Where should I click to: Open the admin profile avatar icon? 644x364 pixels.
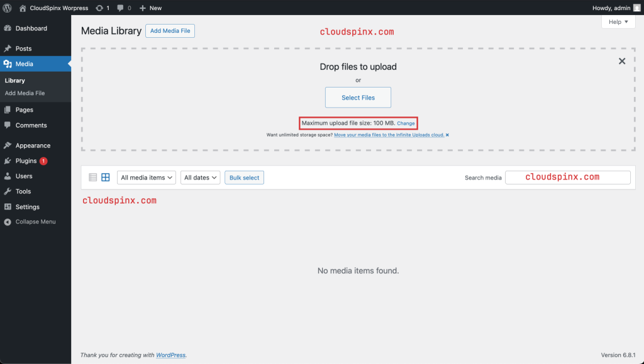(x=638, y=8)
